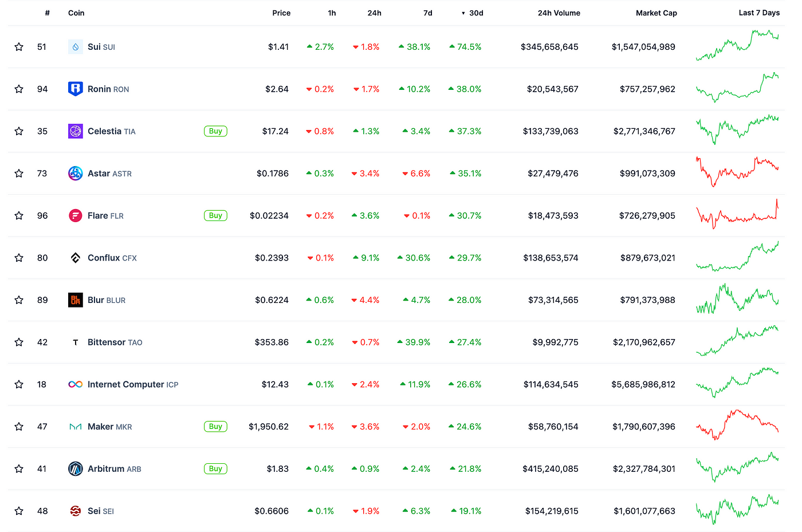Open Astar 7-day sparkline chart
802x532 pixels.
[737, 172]
